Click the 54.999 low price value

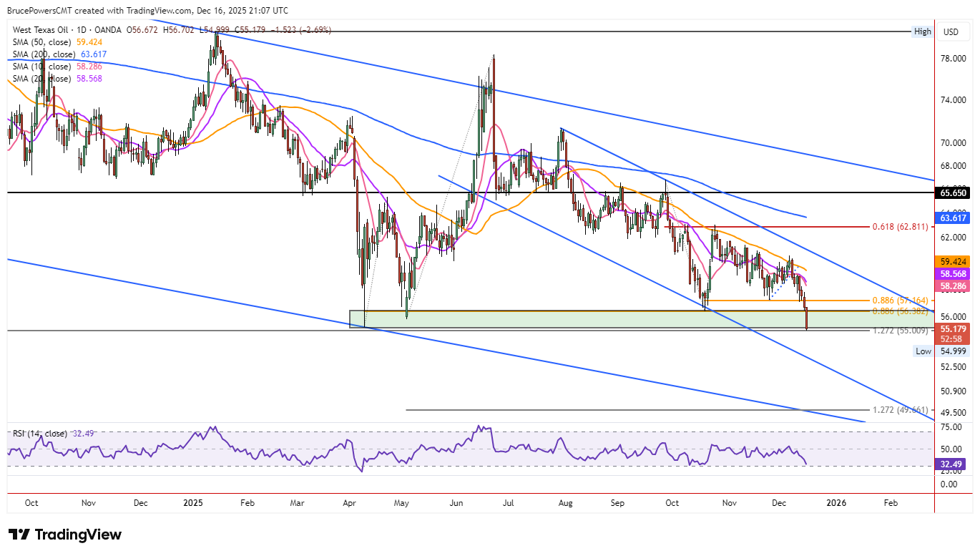(953, 351)
